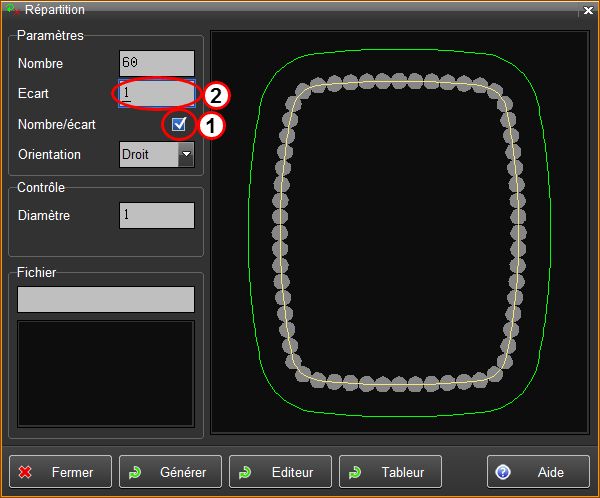Click the blue question mark Aide icon

503,473
